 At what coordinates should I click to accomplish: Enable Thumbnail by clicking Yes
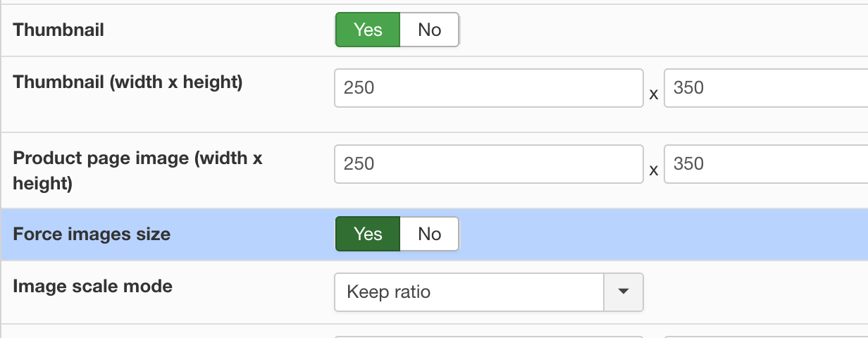(x=368, y=30)
